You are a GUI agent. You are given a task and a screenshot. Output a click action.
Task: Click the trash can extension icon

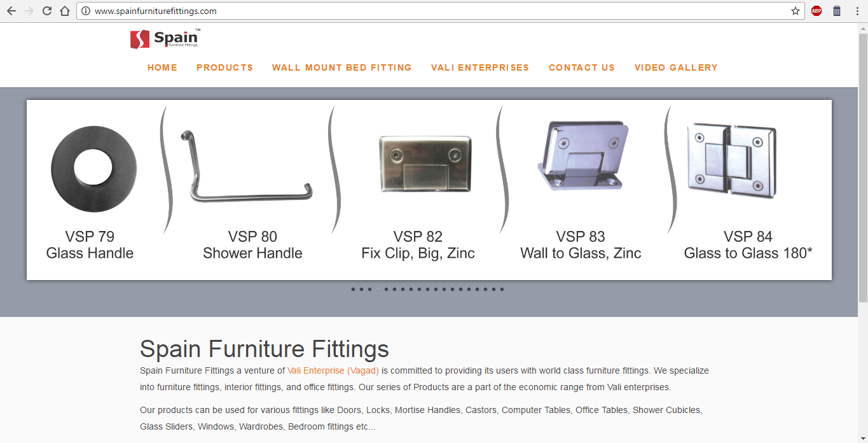click(x=837, y=11)
